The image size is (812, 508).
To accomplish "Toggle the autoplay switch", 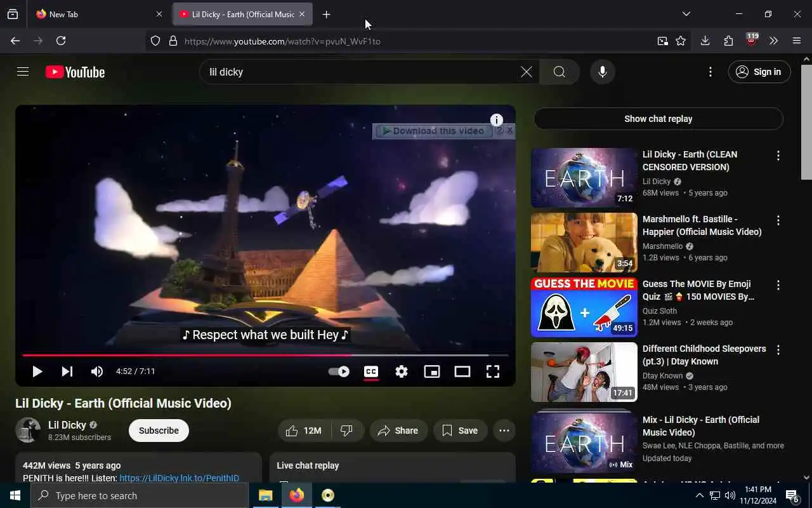I will [x=339, y=371].
